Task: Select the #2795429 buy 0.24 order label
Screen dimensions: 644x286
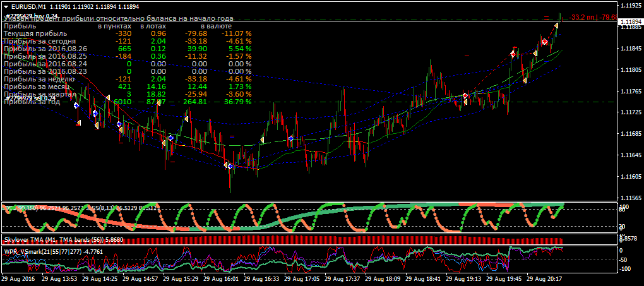Action: [x=32, y=16]
